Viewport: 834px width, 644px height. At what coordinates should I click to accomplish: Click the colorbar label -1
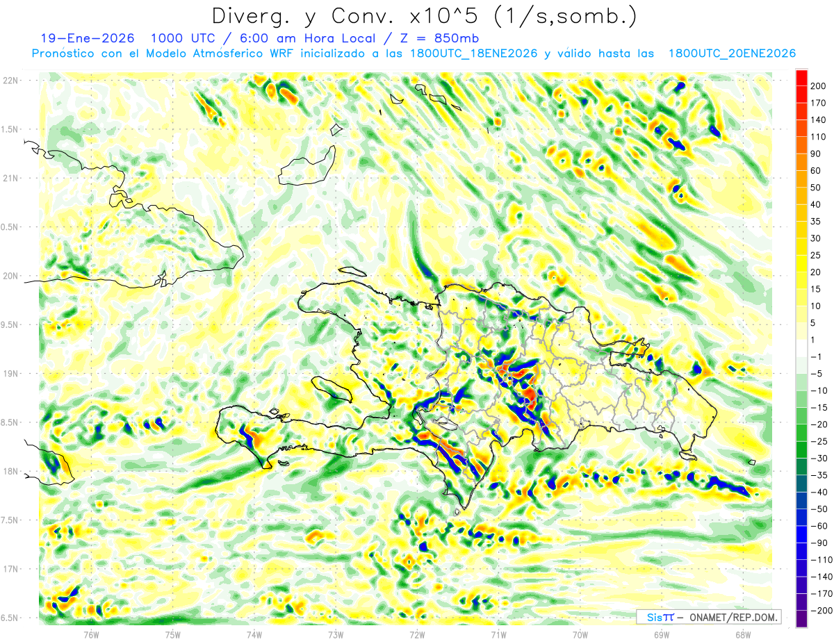click(817, 357)
